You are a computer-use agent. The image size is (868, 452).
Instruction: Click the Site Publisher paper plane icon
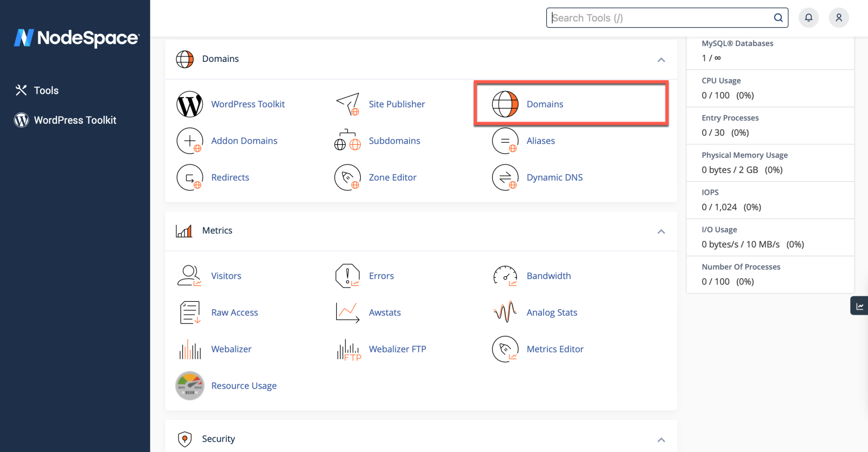click(x=348, y=104)
